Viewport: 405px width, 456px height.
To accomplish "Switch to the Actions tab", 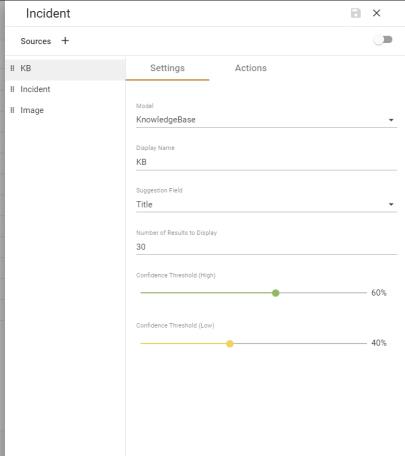I will (x=251, y=68).
